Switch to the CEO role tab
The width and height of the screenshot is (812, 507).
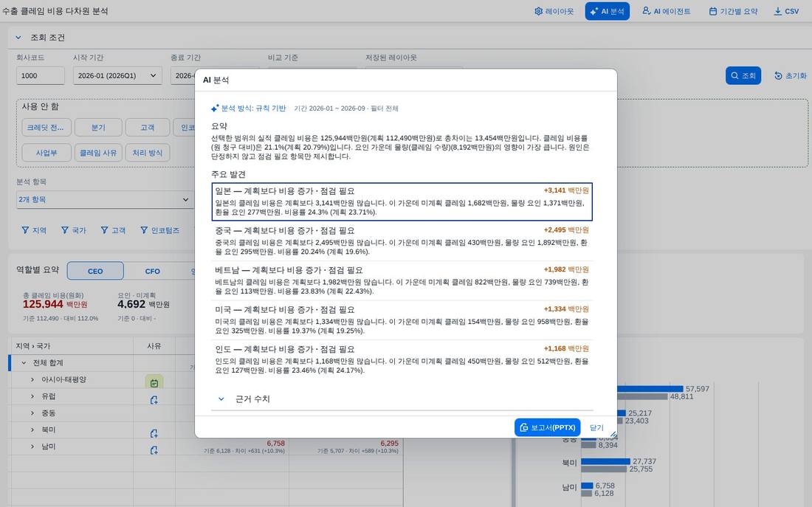(95, 271)
